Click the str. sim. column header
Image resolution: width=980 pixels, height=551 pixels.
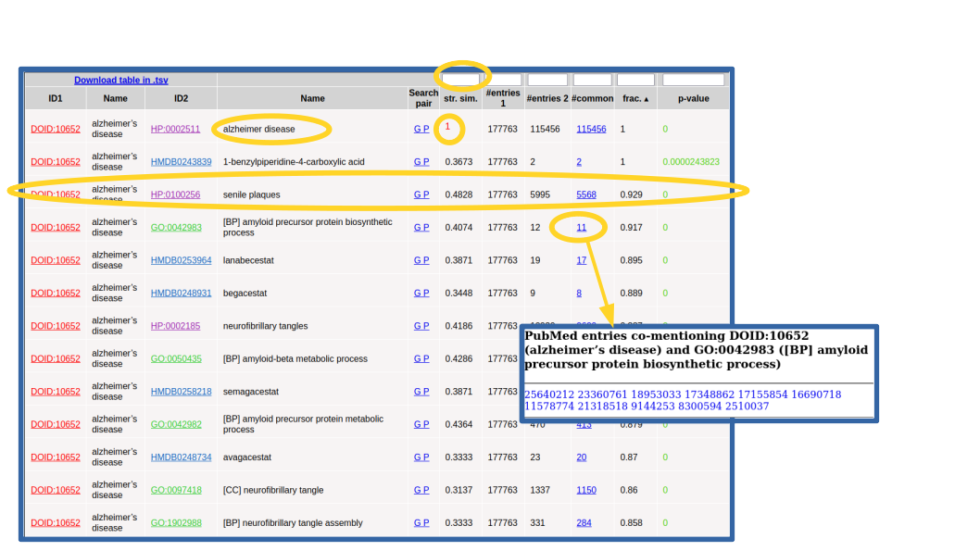(x=460, y=98)
